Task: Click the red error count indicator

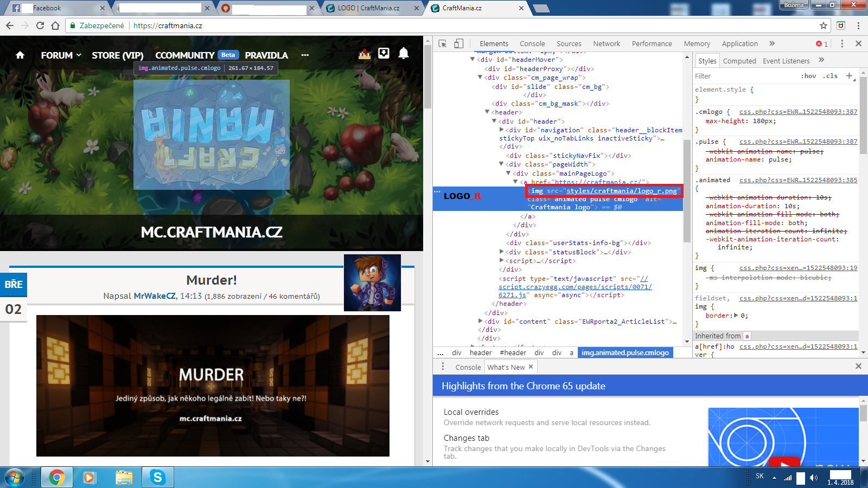Action: click(x=822, y=44)
